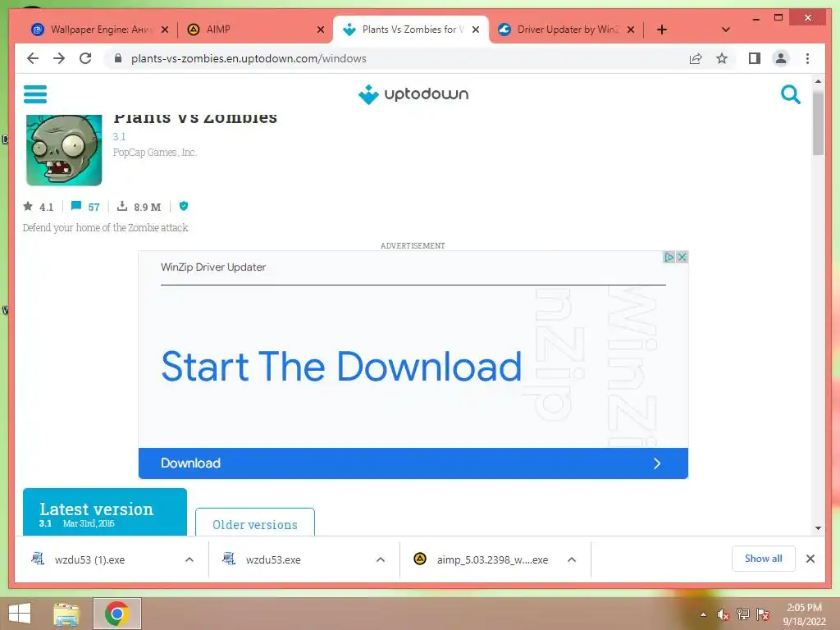Click the scrollbar up arrow
The height and width of the screenshot is (630, 840).
pos(818,81)
